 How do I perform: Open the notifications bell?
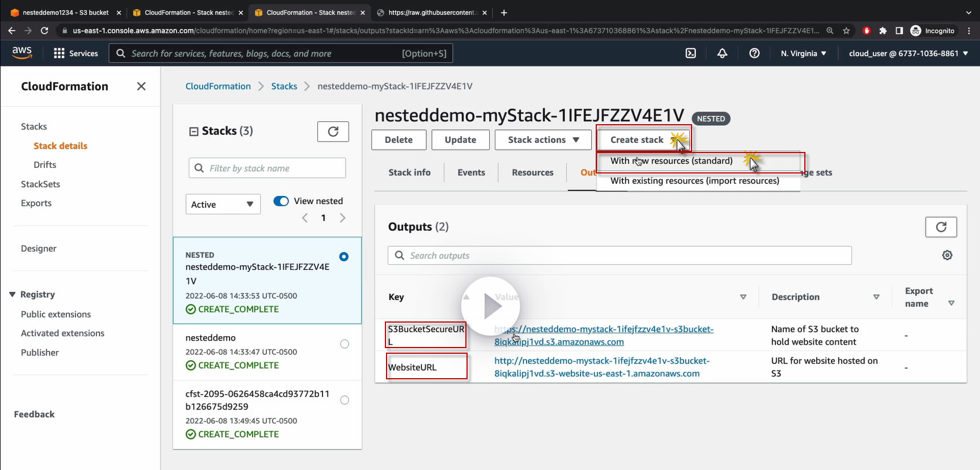722,53
